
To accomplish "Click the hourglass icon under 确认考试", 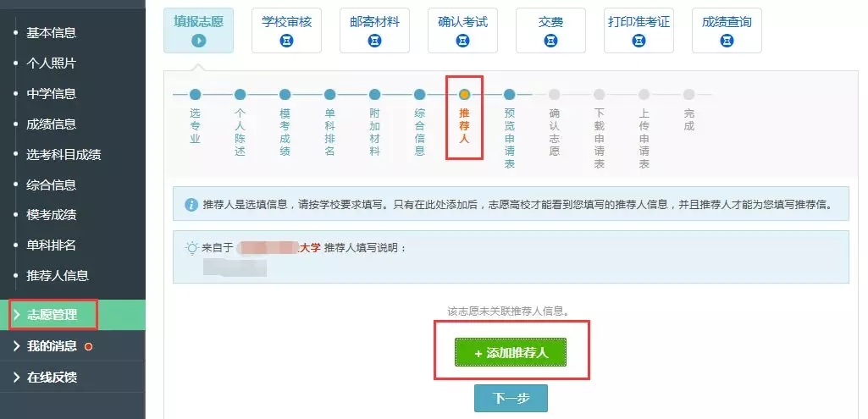I will pyautogui.click(x=462, y=41).
